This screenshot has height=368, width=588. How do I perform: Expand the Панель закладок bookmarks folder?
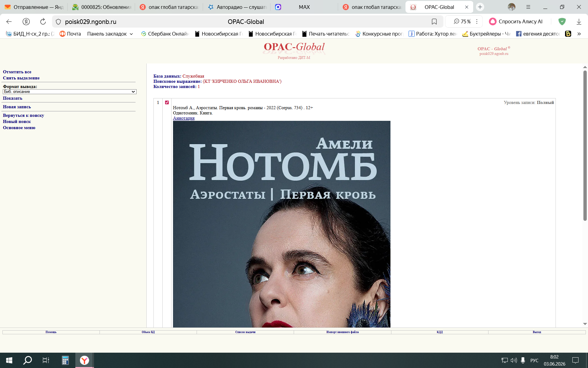pos(110,34)
